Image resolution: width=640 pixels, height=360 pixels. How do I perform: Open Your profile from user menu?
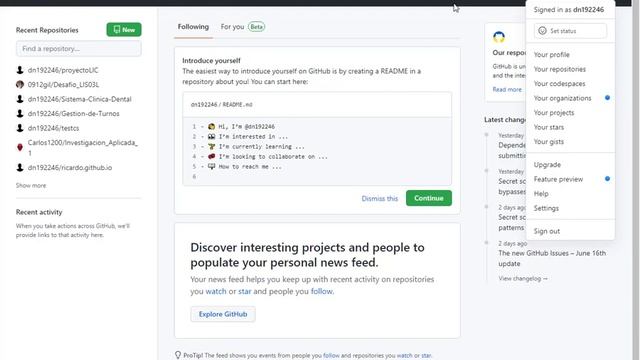(x=551, y=55)
